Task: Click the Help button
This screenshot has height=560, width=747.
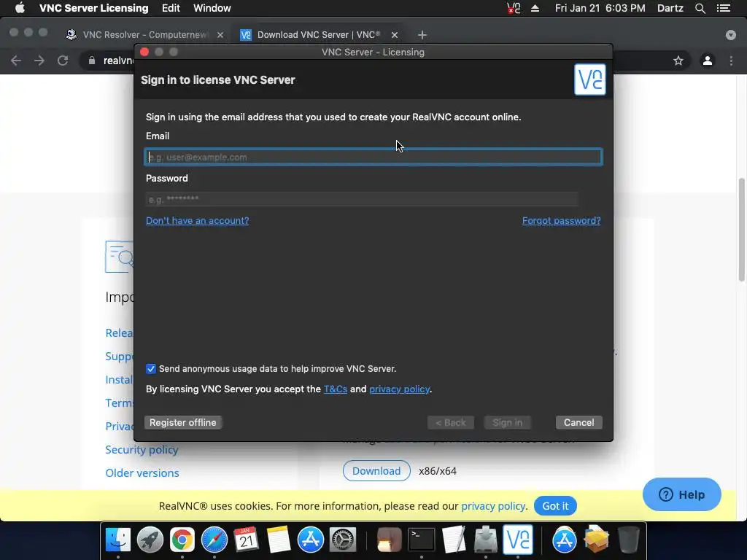Action: 682,495
